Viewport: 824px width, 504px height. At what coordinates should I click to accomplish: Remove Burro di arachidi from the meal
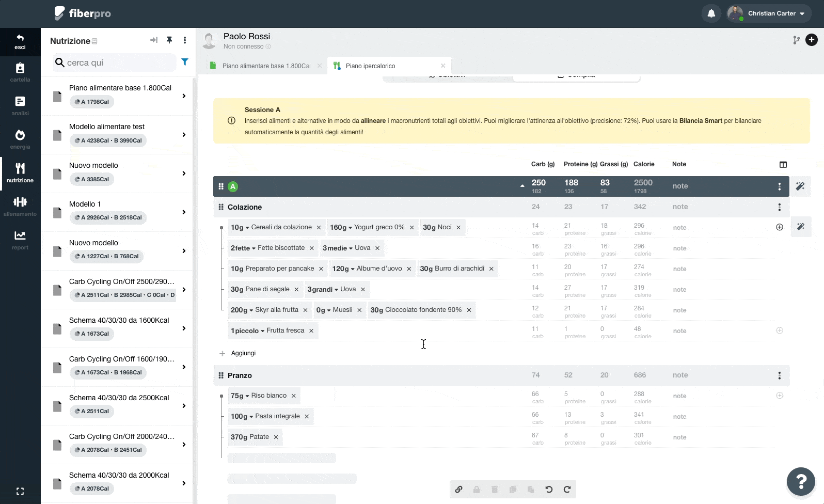[x=492, y=269]
